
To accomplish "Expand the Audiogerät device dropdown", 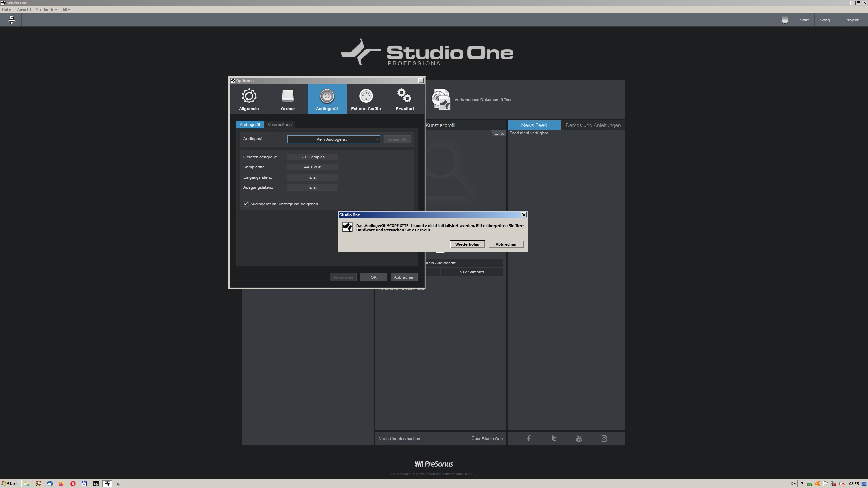I will pyautogui.click(x=334, y=139).
